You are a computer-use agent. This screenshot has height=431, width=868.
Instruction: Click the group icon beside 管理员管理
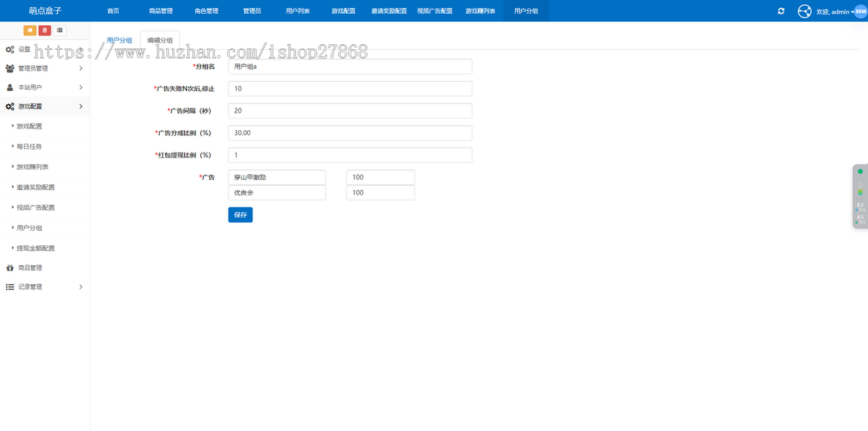[9, 68]
